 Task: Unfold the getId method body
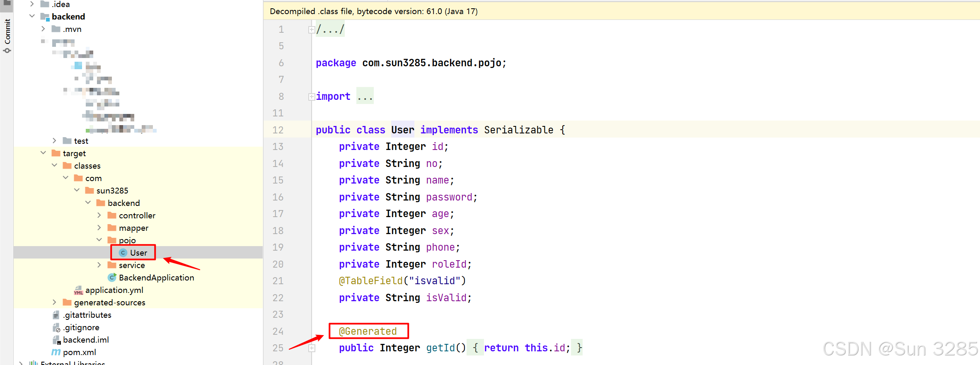pos(312,348)
